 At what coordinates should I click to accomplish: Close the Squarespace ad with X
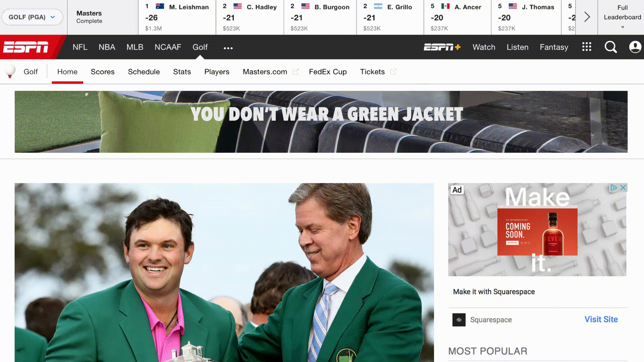tap(623, 188)
